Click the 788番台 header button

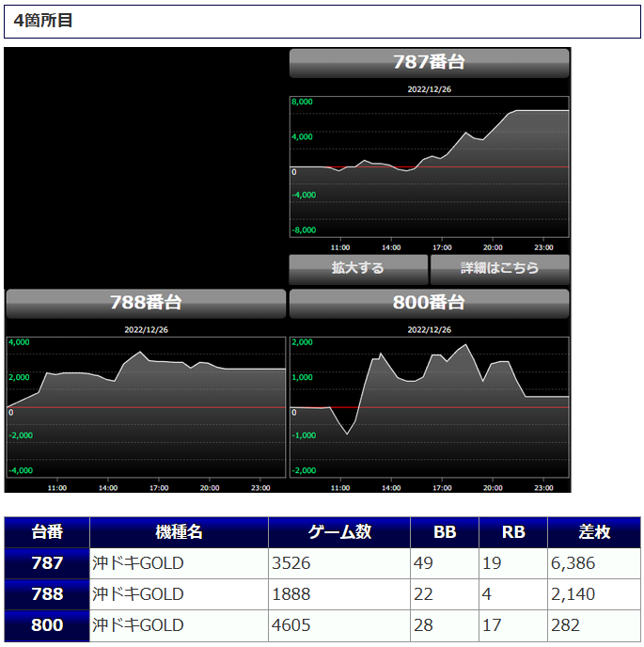pyautogui.click(x=146, y=303)
